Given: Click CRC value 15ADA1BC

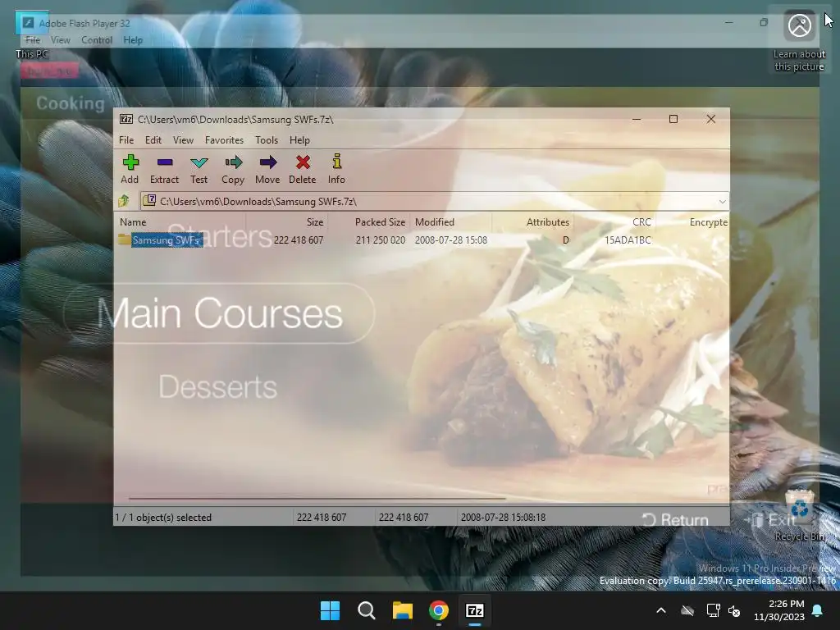Looking at the screenshot, I should 628,240.
